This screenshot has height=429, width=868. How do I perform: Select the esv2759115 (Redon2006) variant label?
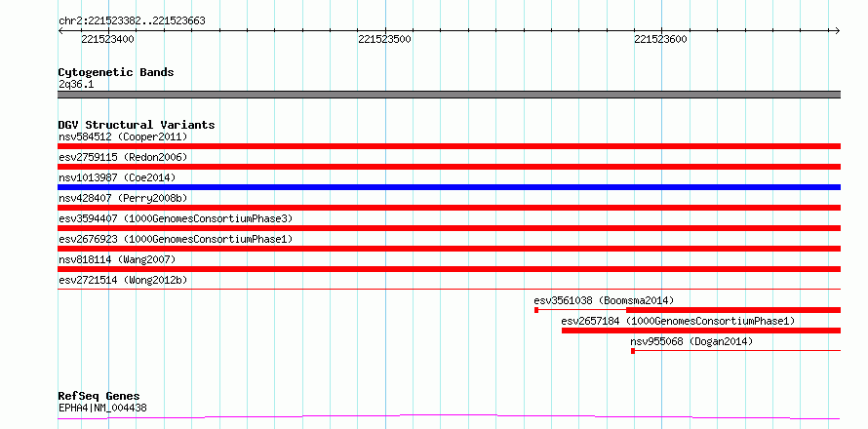(x=123, y=157)
